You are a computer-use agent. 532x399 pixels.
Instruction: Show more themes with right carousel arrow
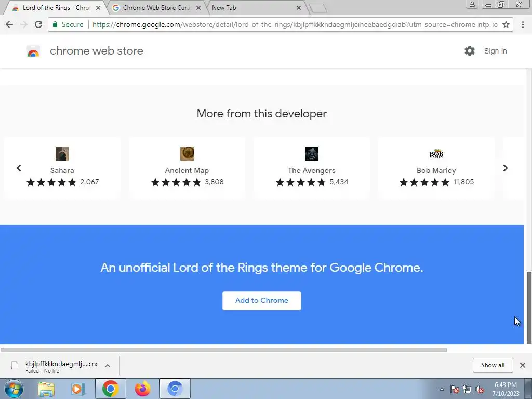click(505, 168)
